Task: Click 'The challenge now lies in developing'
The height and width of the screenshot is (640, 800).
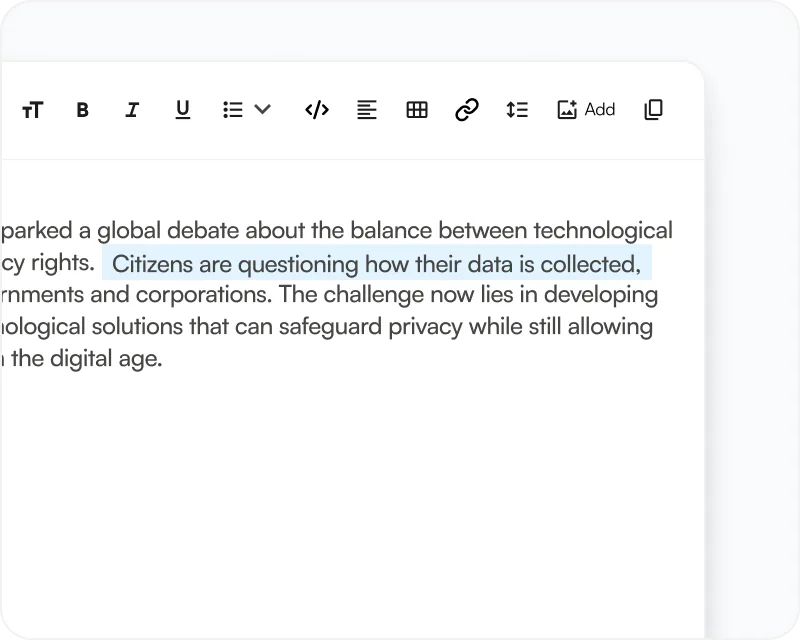Action: point(468,295)
